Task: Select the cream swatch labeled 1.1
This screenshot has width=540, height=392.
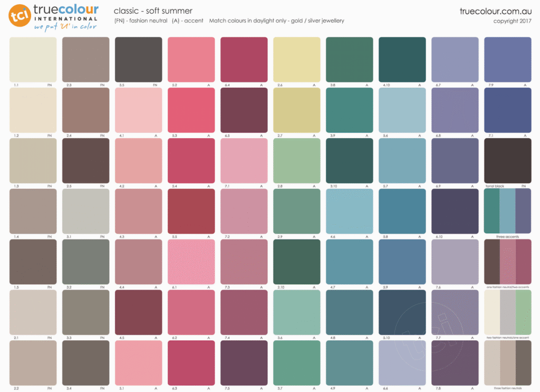Action: (33, 59)
